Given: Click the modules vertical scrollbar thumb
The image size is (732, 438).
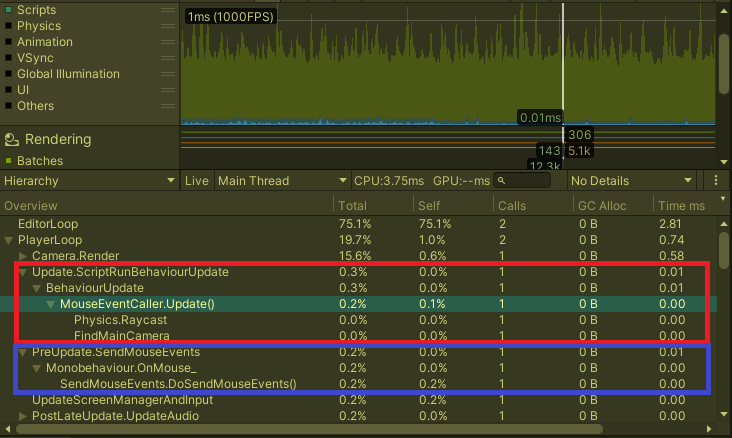Looking at the screenshot, I should 724,64.
